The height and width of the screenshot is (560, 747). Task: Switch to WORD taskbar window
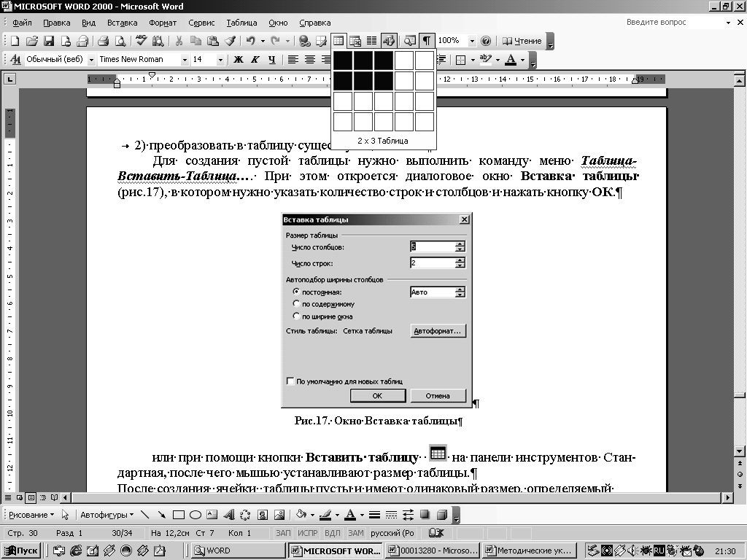[x=239, y=551]
